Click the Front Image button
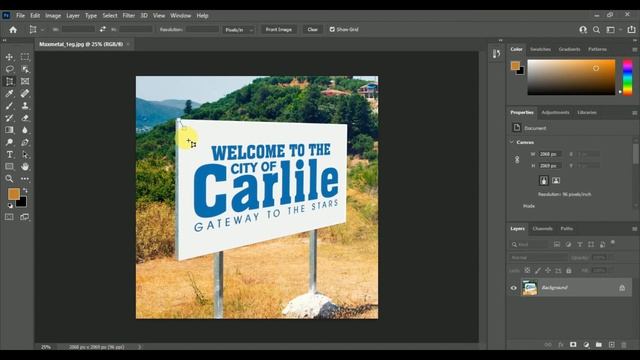Image resolution: width=640 pixels, height=360 pixels. click(x=279, y=29)
